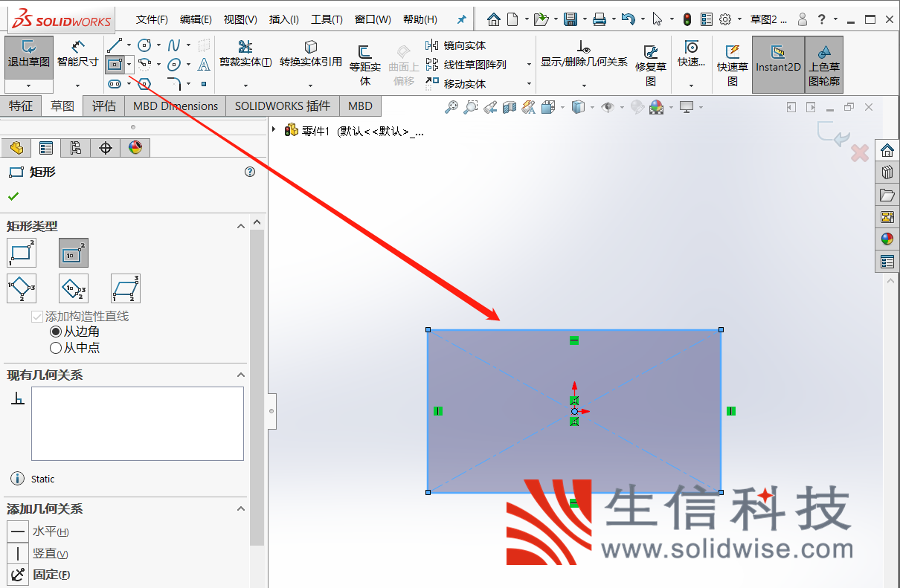This screenshot has height=588, width=900.
Task: Collapse the 现有几何关系 section
Action: pos(241,375)
